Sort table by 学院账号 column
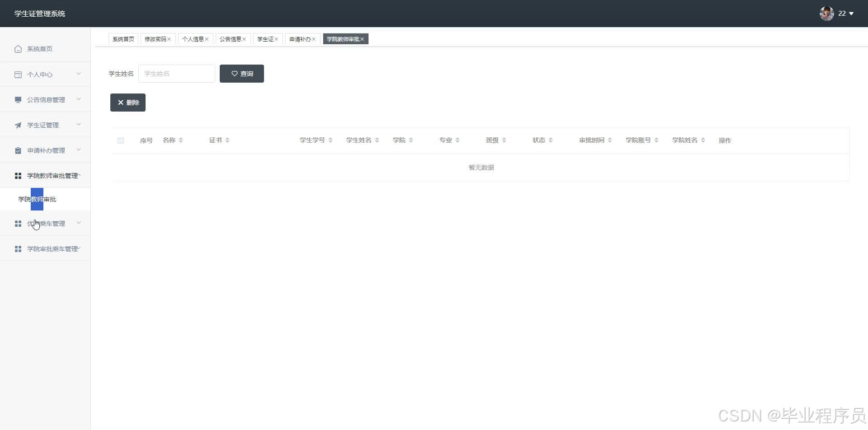868x430 pixels. [x=656, y=140]
